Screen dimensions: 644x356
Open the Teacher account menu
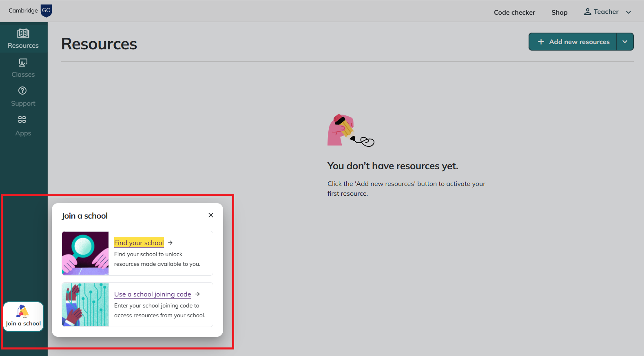608,12
